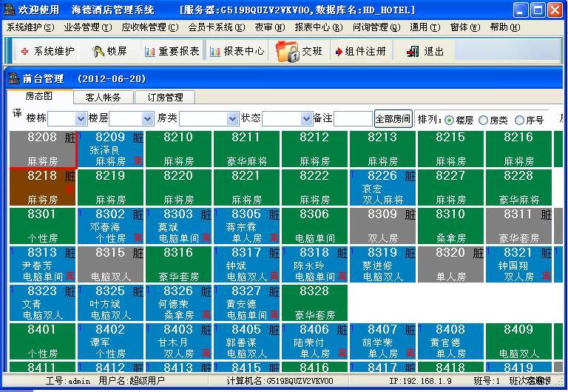Select the 序号 sort radio button

[519, 120]
